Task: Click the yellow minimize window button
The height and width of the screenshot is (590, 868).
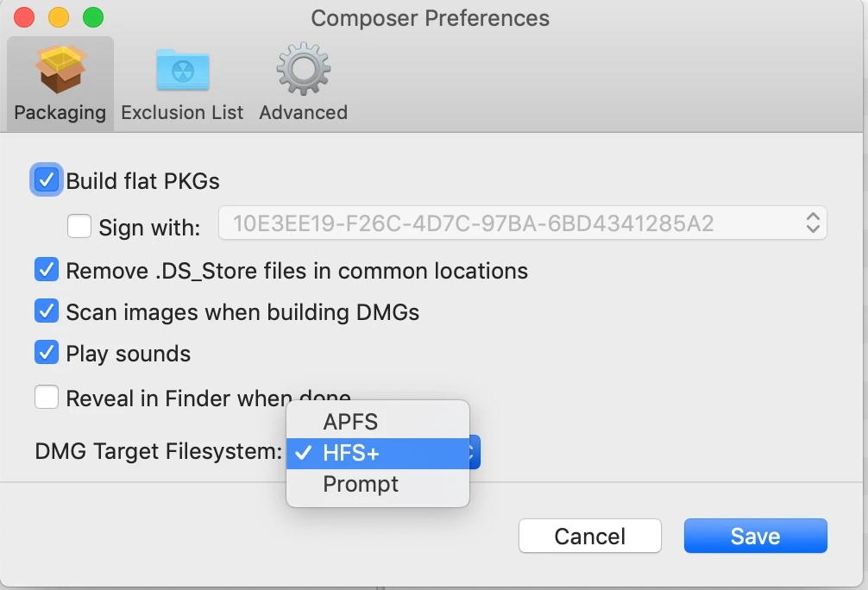Action: coord(59,17)
